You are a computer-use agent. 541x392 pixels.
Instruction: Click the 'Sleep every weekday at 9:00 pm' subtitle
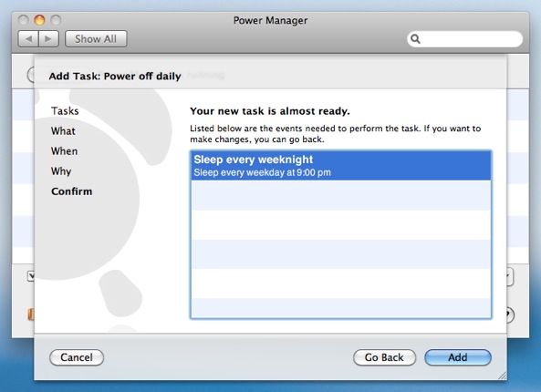(262, 172)
